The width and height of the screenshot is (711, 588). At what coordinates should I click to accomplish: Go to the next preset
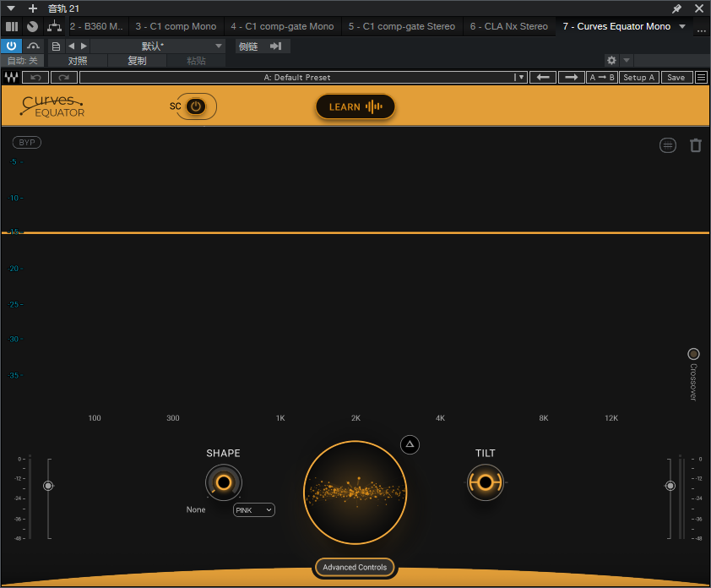point(84,46)
